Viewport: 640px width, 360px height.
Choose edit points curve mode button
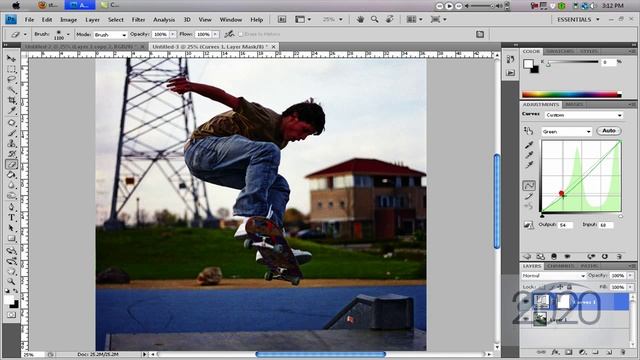coord(529,186)
